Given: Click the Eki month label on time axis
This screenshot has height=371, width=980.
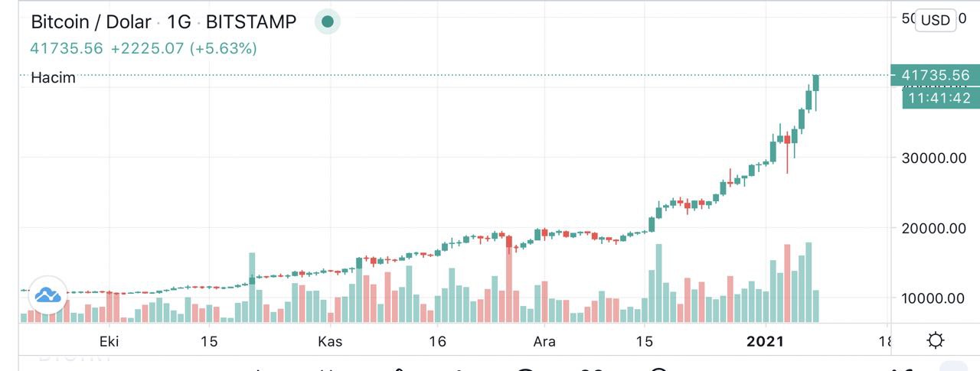Looking at the screenshot, I should click(x=109, y=341).
